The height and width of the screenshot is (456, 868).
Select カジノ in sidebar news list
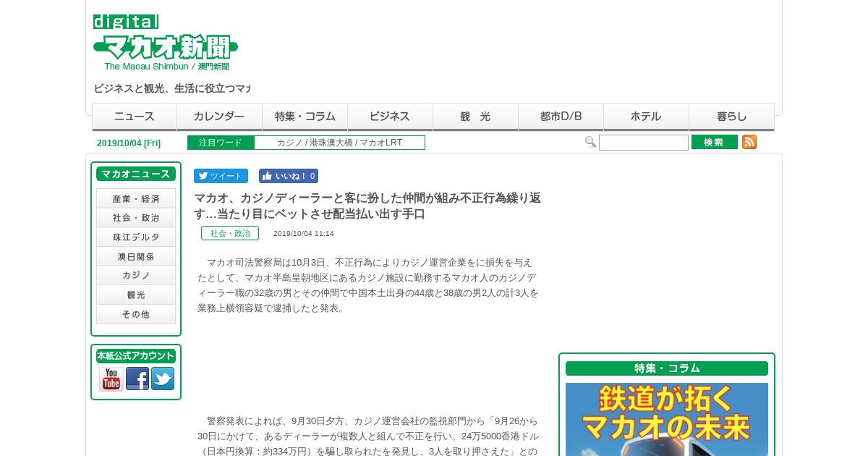pos(136,276)
